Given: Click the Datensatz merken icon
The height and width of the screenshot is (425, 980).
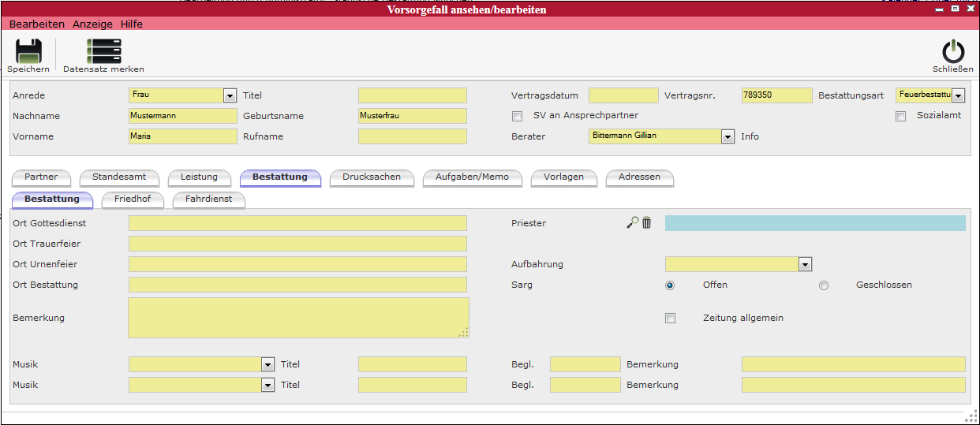Looking at the screenshot, I should pos(104,52).
